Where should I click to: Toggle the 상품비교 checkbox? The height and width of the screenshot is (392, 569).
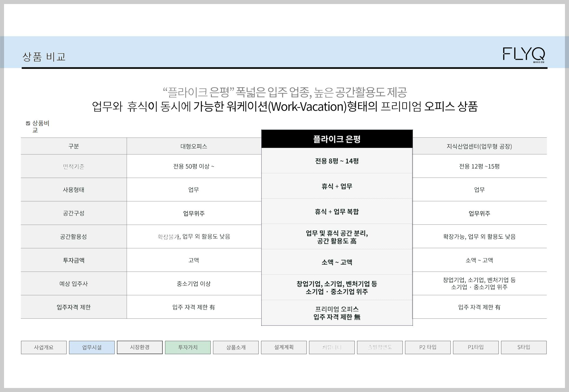click(28, 123)
